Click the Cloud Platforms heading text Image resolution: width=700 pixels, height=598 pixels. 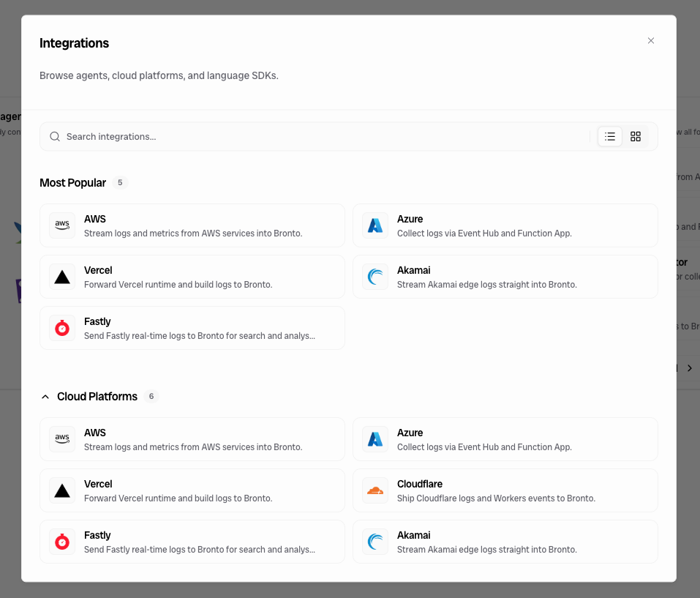pos(97,397)
